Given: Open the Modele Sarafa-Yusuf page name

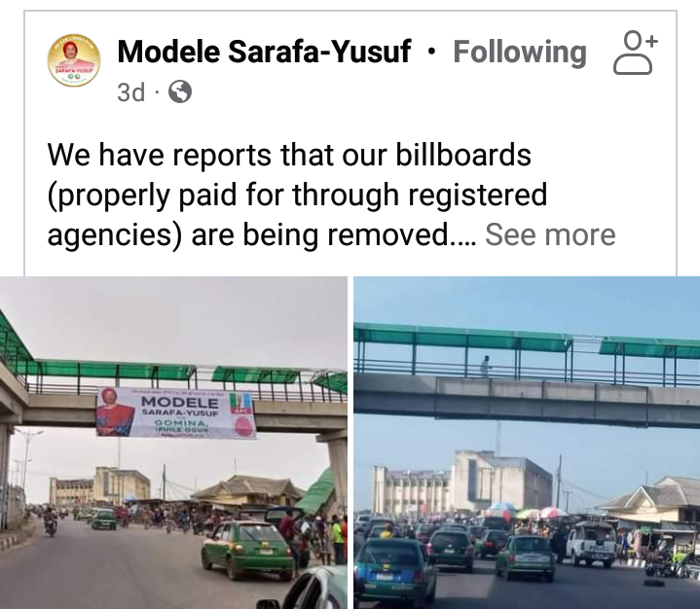Looking at the screenshot, I should pos(264,52).
